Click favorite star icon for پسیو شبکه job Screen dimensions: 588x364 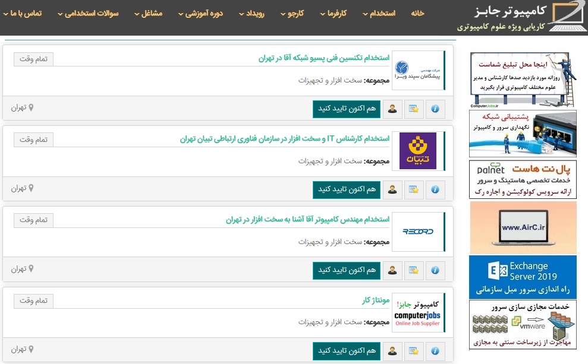pyautogui.click(x=414, y=109)
